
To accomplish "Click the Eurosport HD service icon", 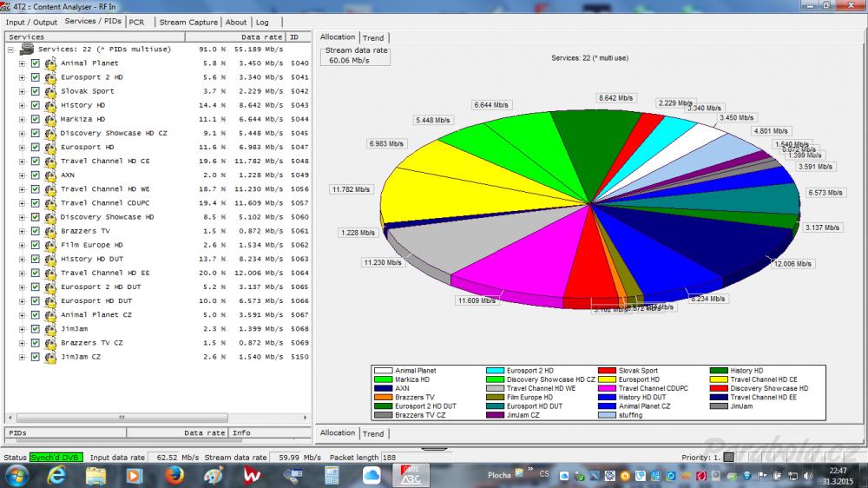I will (50, 148).
